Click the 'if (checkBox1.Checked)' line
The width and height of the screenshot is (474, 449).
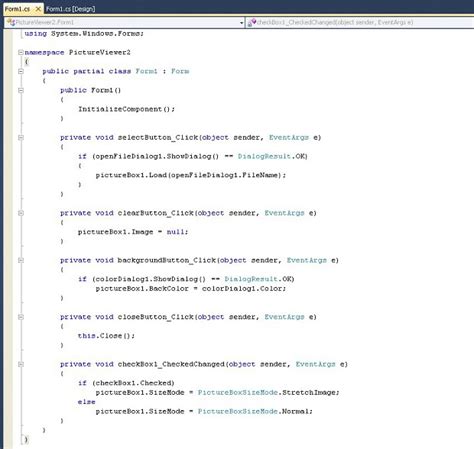(x=126, y=383)
